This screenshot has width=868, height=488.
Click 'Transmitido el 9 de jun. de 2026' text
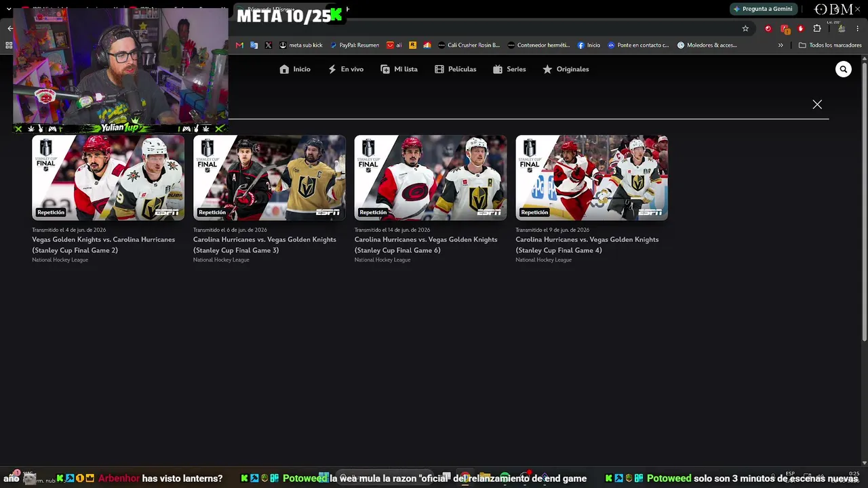click(x=553, y=230)
